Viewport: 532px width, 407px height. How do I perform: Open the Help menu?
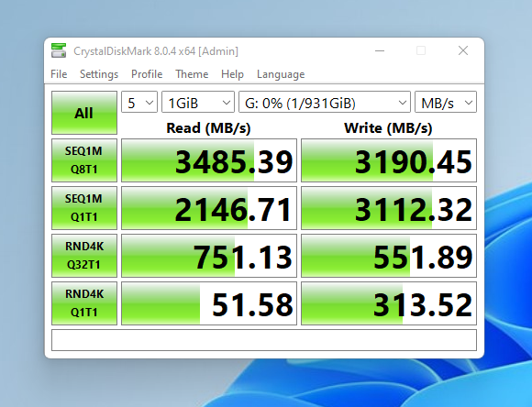tap(232, 74)
